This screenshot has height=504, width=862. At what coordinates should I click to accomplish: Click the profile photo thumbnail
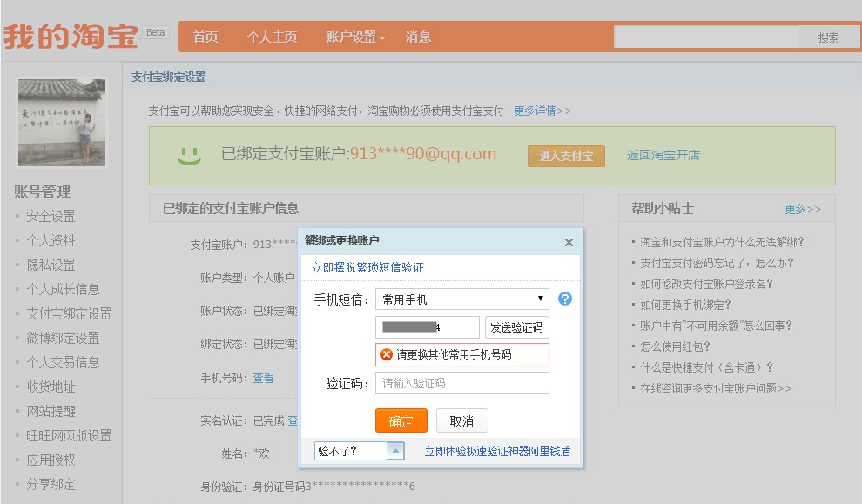pyautogui.click(x=62, y=122)
